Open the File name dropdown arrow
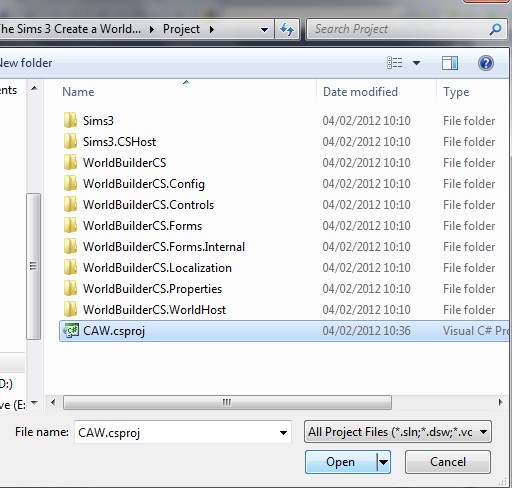The width and height of the screenshot is (512, 488). coord(283,433)
